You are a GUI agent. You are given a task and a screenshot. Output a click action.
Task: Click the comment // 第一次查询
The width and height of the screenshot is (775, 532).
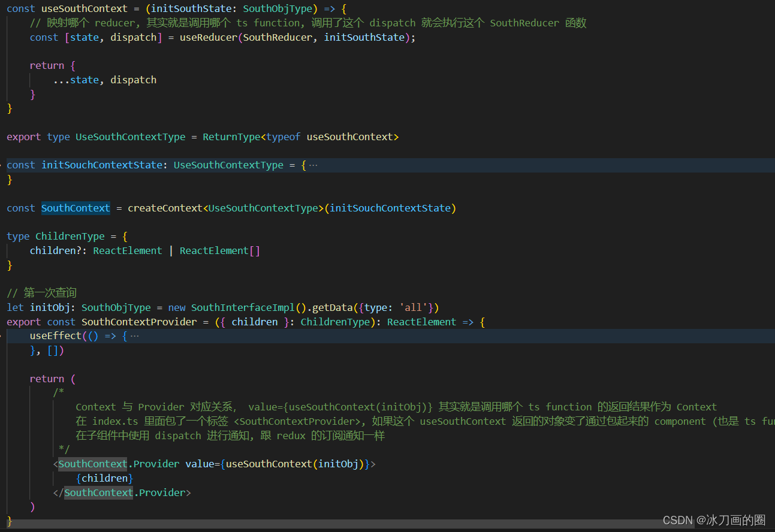point(41,293)
